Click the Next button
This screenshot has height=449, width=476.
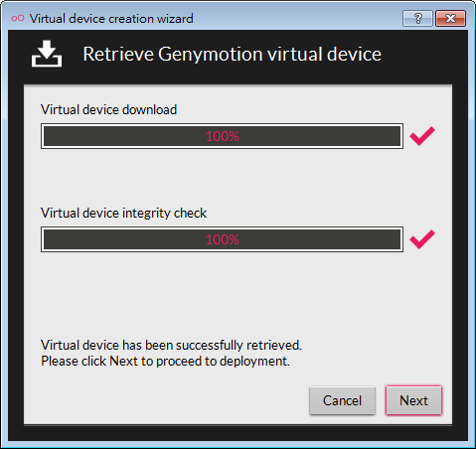pyautogui.click(x=413, y=400)
